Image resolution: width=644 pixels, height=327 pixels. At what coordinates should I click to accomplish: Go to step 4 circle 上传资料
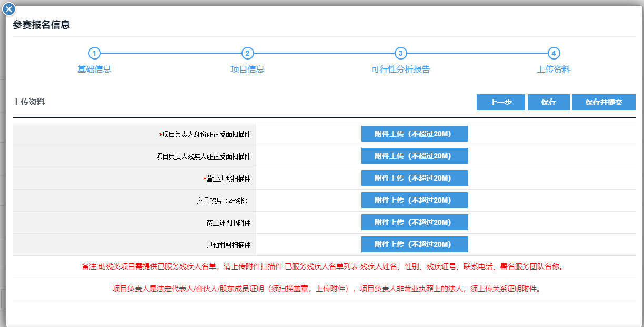(554, 53)
